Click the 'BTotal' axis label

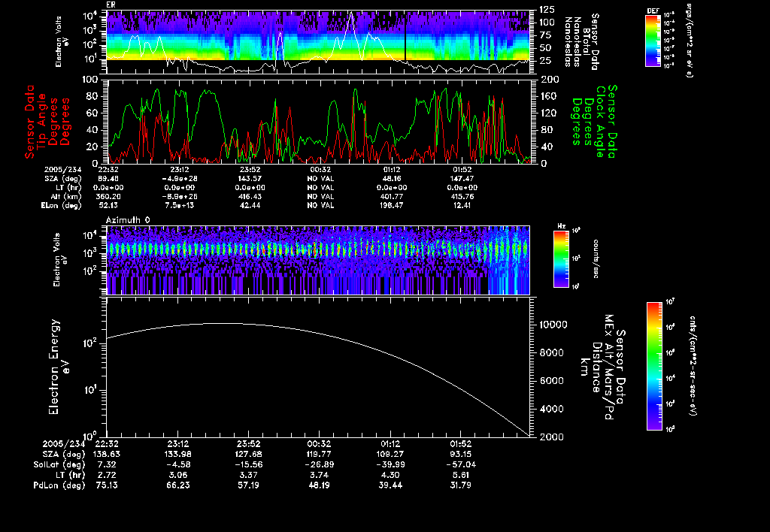point(586,42)
